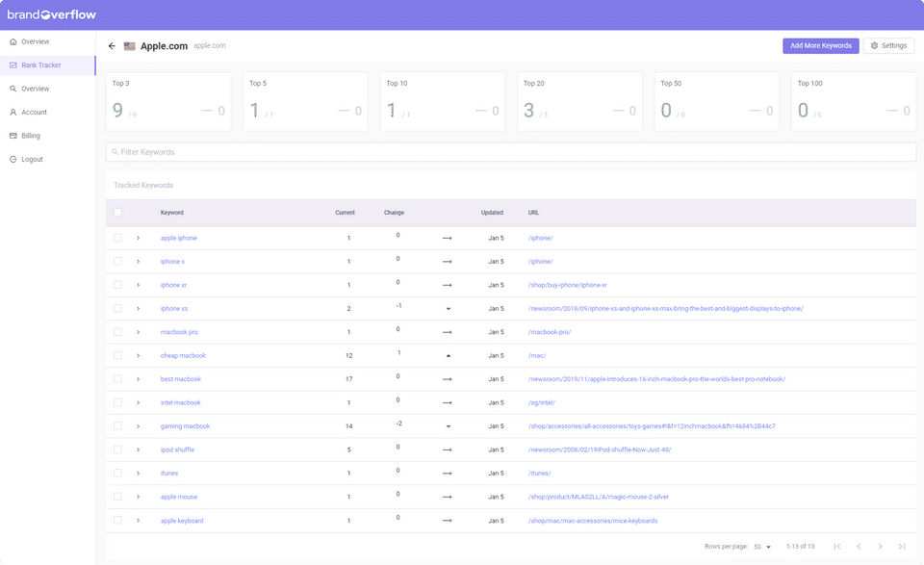Click the Top 3 summary card

[168, 101]
